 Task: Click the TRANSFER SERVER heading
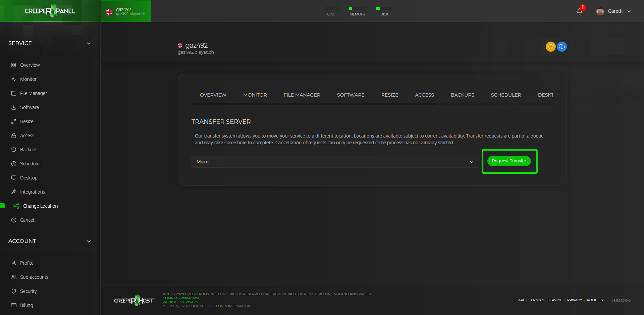[221, 122]
